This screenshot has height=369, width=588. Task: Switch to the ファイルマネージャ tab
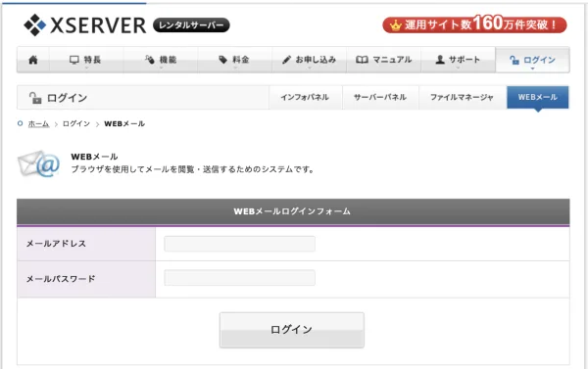pyautogui.click(x=462, y=98)
